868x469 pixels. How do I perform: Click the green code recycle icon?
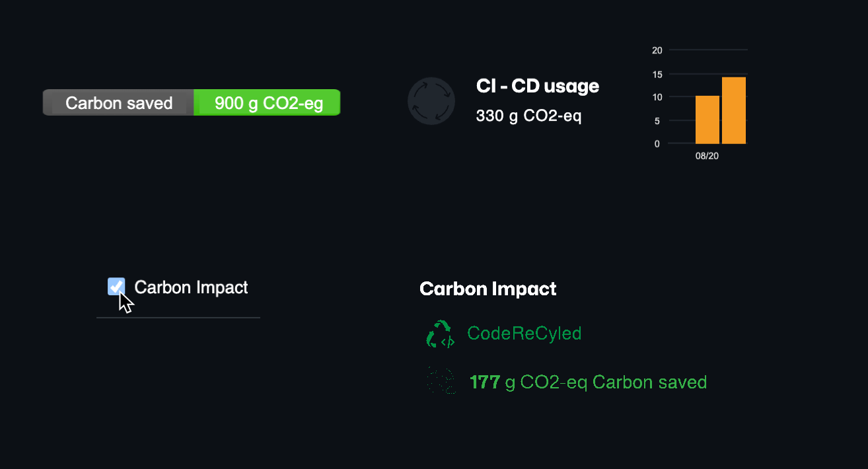point(440,334)
